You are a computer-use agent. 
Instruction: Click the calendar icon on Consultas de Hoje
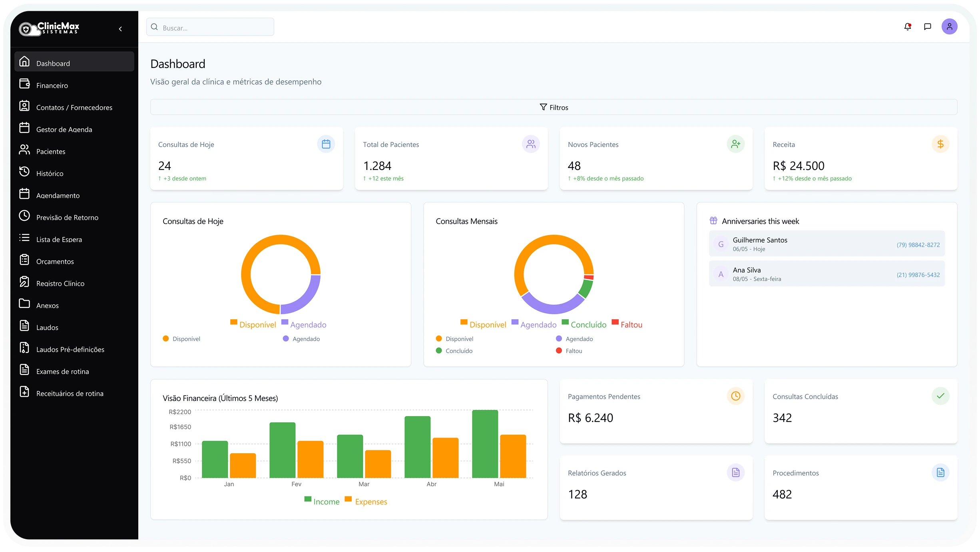coord(326,144)
